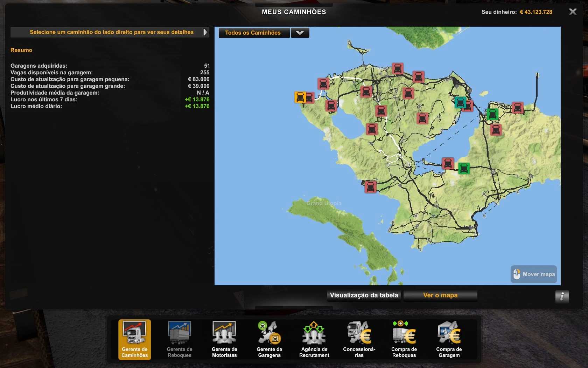The height and width of the screenshot is (368, 588).
Task: Switch to Ver o mapa tab
Action: pos(440,295)
